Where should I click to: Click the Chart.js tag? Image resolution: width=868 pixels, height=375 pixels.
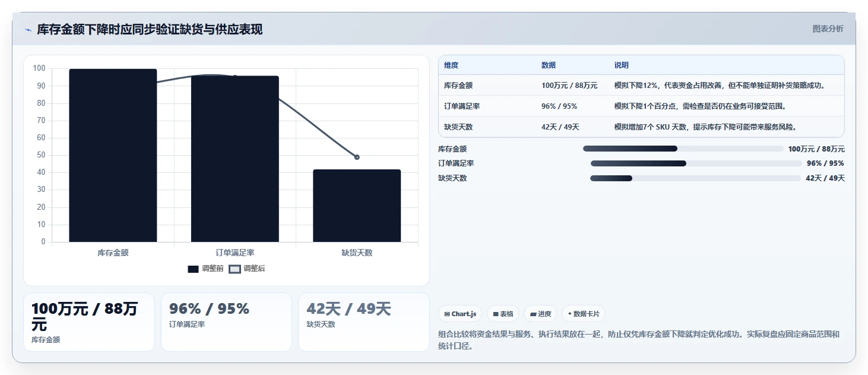pyautogui.click(x=460, y=314)
